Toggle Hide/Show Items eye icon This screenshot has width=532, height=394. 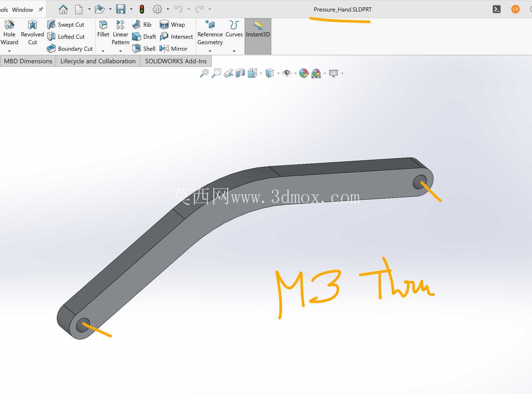click(287, 73)
